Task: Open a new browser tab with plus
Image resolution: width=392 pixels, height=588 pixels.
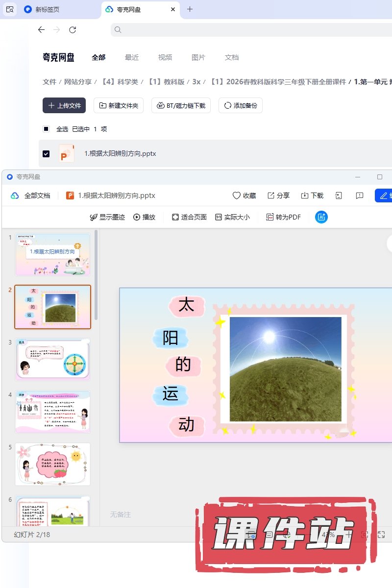Action: (x=190, y=9)
